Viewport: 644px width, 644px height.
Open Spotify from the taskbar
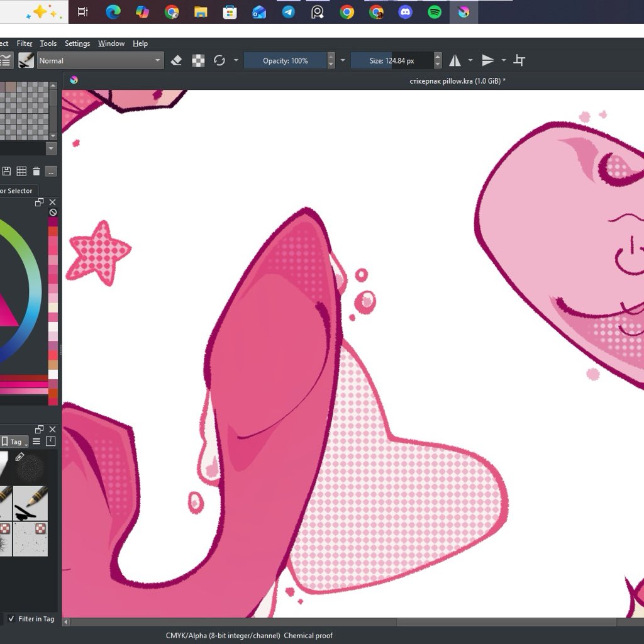pos(435,12)
